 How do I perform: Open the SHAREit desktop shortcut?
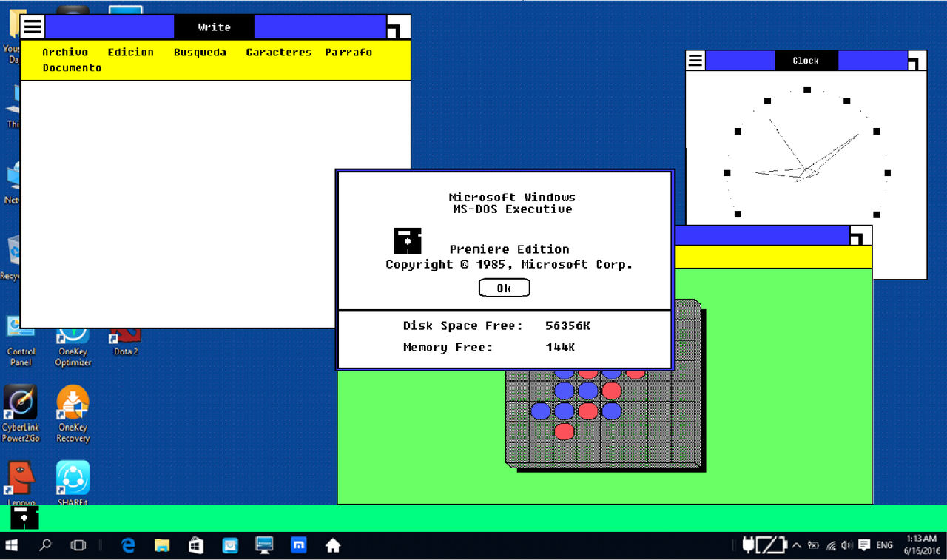73,482
